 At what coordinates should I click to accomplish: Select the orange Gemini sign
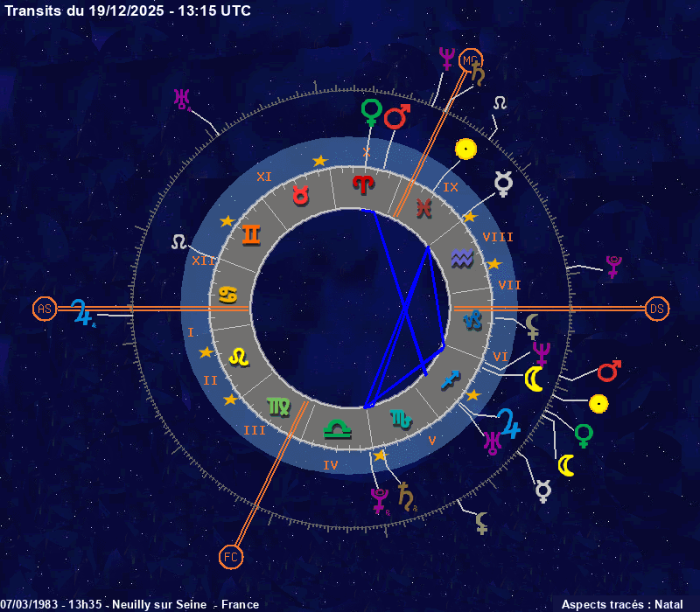pyautogui.click(x=251, y=234)
